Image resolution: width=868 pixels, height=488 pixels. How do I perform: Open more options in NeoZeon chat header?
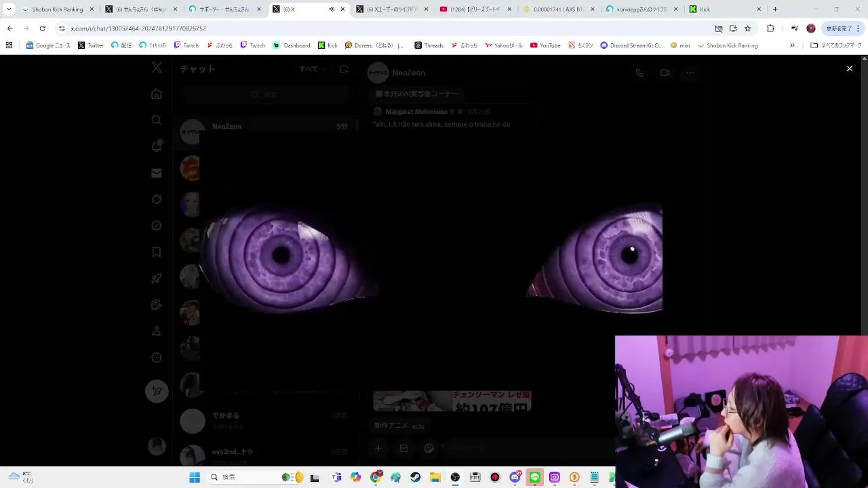pos(690,73)
